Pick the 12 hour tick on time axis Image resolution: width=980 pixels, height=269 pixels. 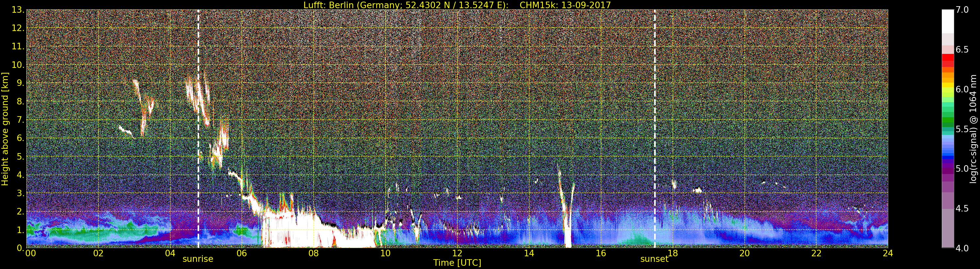click(457, 253)
